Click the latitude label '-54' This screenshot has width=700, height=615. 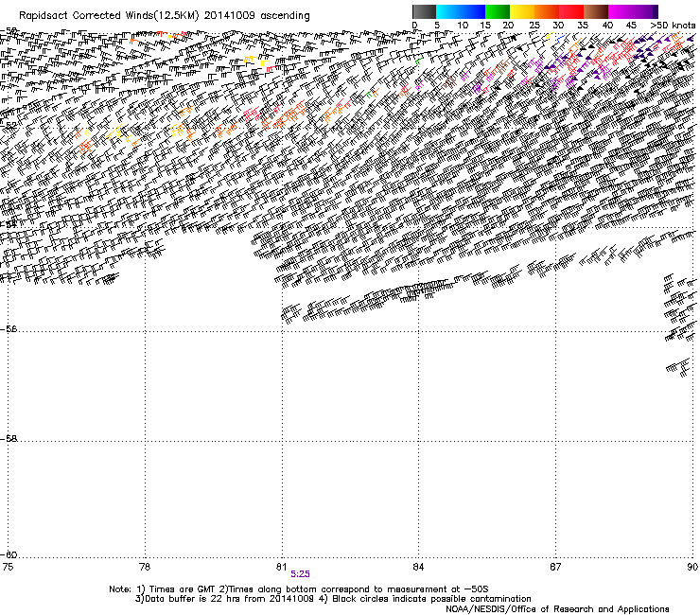click(9, 224)
